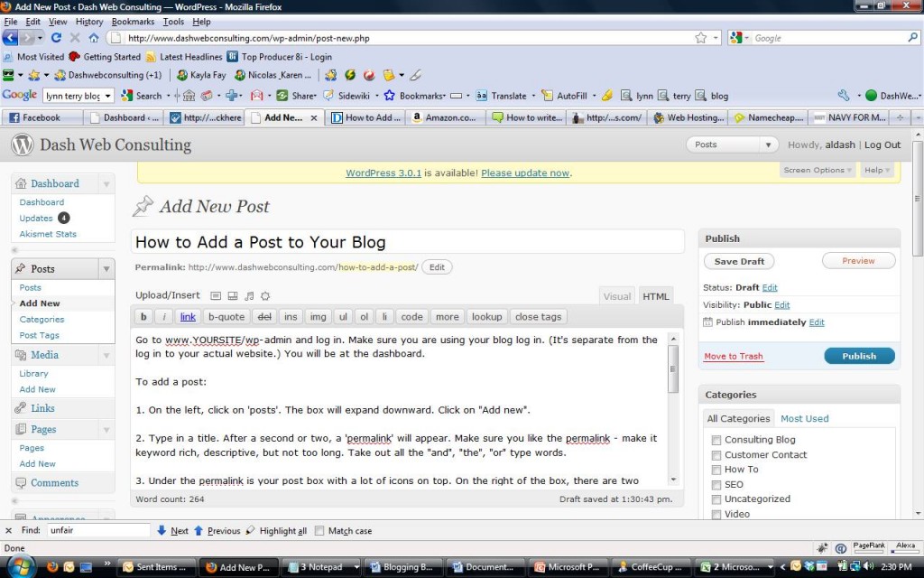
Task: Open Notepad from the taskbar
Action: tap(320, 567)
